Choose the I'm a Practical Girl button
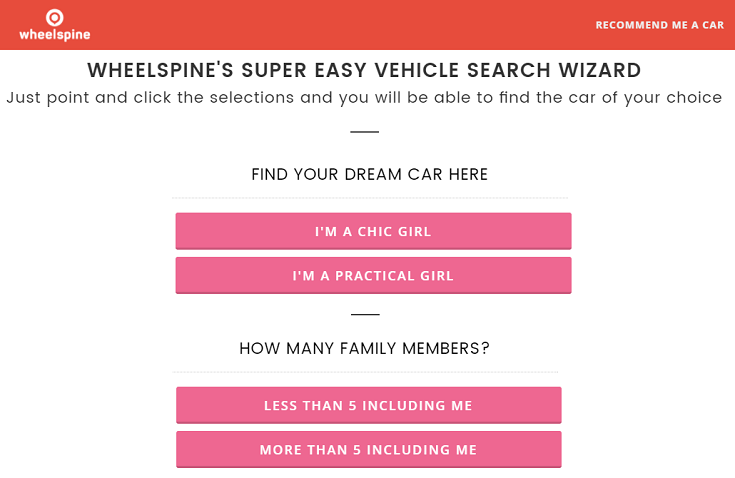Screen dimensions: 735x478 point(373,275)
